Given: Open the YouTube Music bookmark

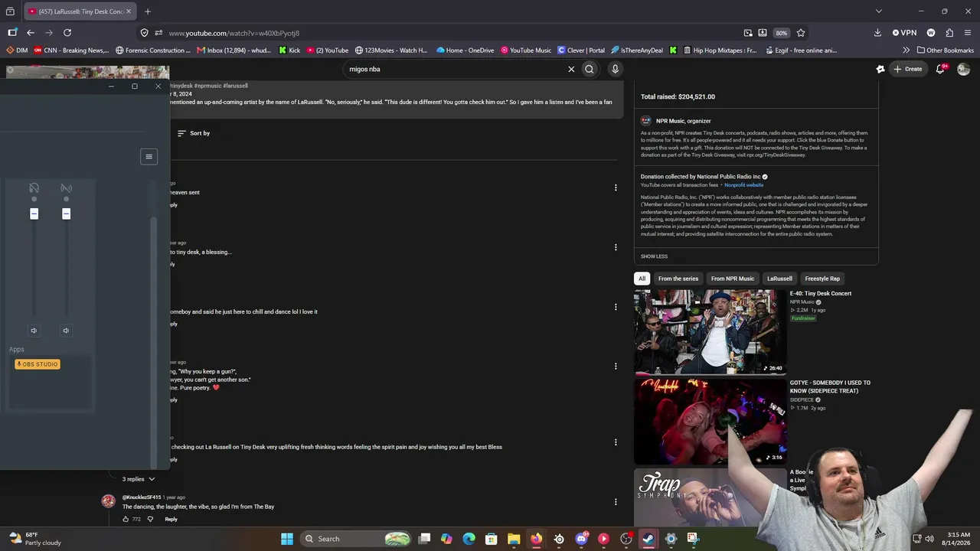Looking at the screenshot, I should pyautogui.click(x=526, y=51).
